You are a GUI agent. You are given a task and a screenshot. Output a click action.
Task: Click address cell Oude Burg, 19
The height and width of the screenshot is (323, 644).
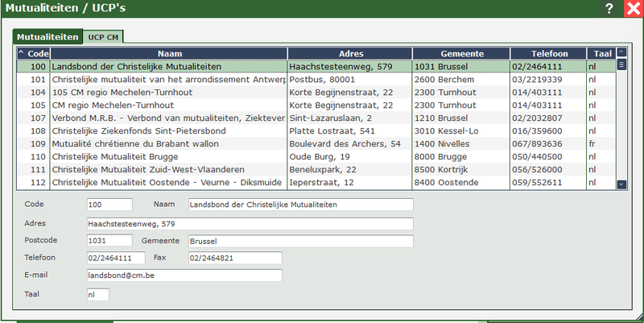coord(350,156)
